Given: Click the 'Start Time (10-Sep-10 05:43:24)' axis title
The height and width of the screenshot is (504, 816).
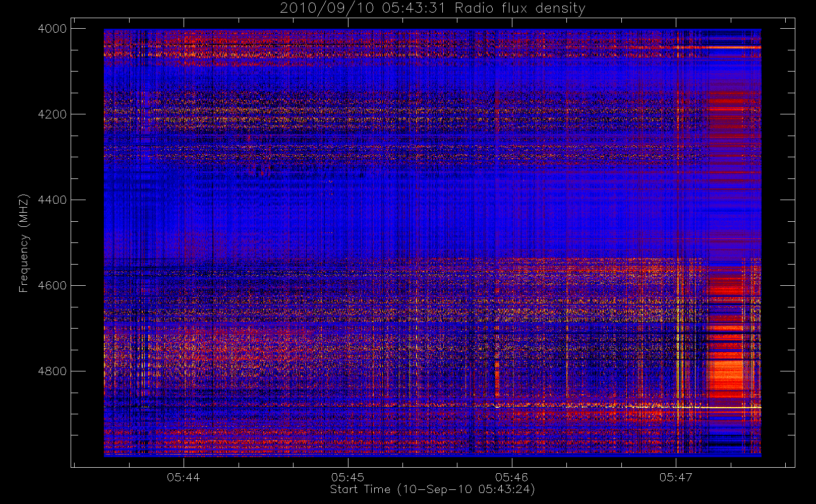Looking at the screenshot, I should point(433,489).
